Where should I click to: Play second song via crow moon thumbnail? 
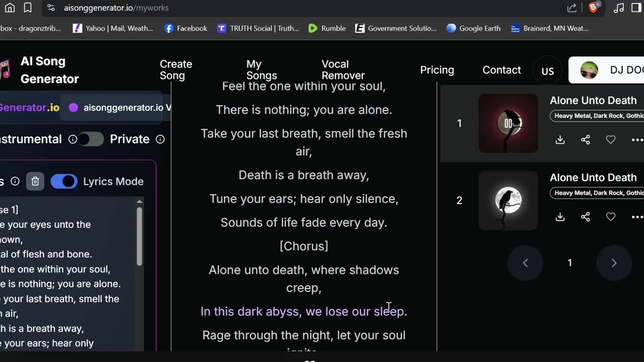click(508, 200)
